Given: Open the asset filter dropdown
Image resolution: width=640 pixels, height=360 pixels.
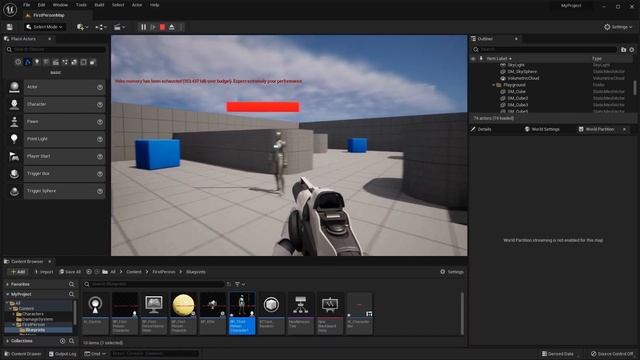Looking at the screenshot, I should [x=240, y=284].
